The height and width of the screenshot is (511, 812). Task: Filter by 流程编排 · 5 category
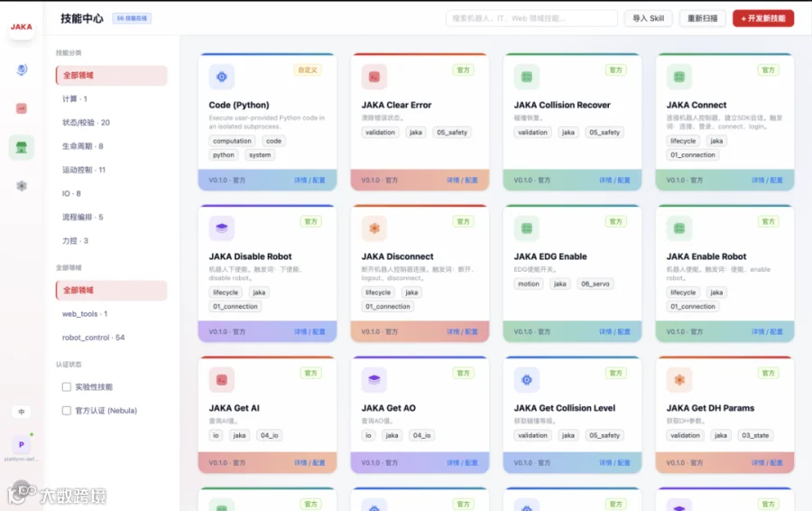coord(111,218)
